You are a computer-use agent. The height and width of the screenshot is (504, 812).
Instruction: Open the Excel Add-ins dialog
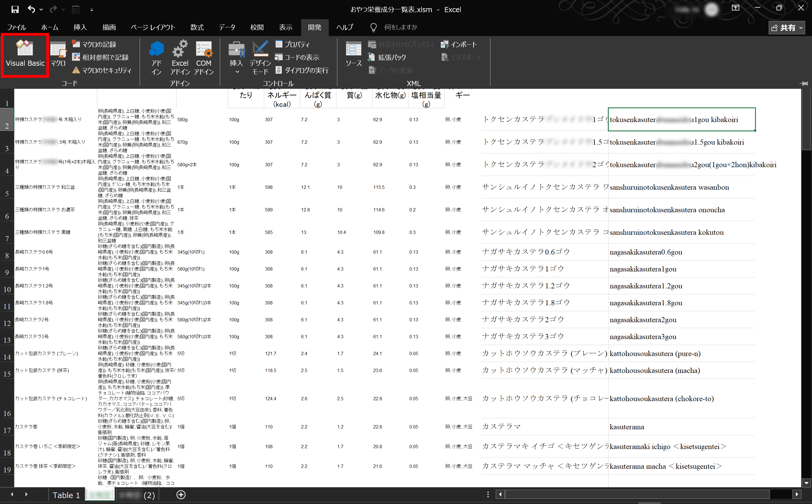180,57
